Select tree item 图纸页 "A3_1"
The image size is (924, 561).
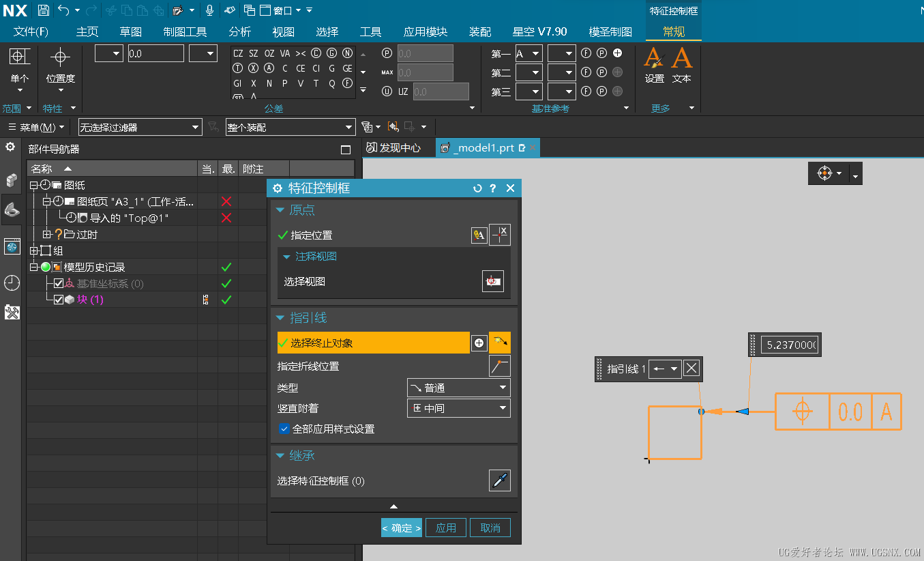tap(136, 201)
